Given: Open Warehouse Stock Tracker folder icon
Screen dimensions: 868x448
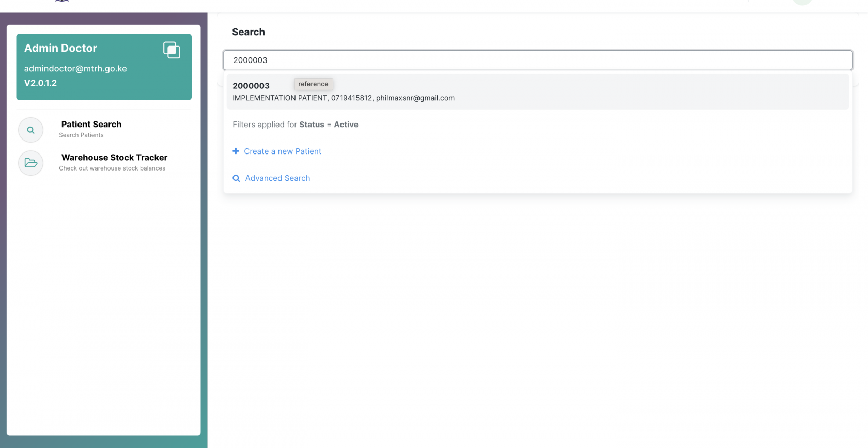Looking at the screenshot, I should click(31, 163).
